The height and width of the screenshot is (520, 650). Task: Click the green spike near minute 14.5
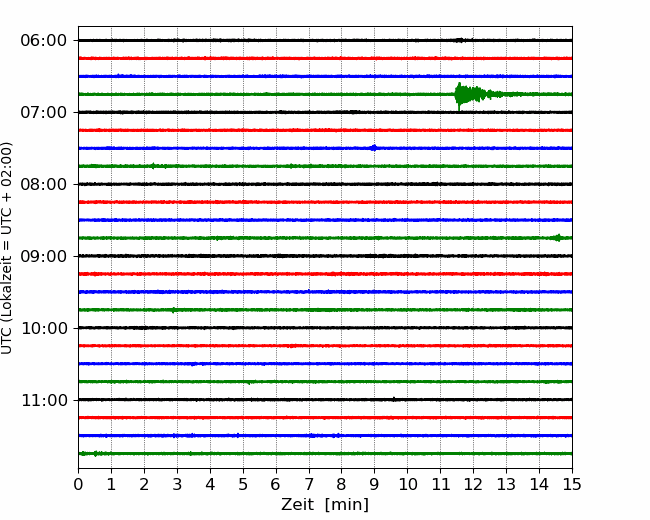pos(558,238)
